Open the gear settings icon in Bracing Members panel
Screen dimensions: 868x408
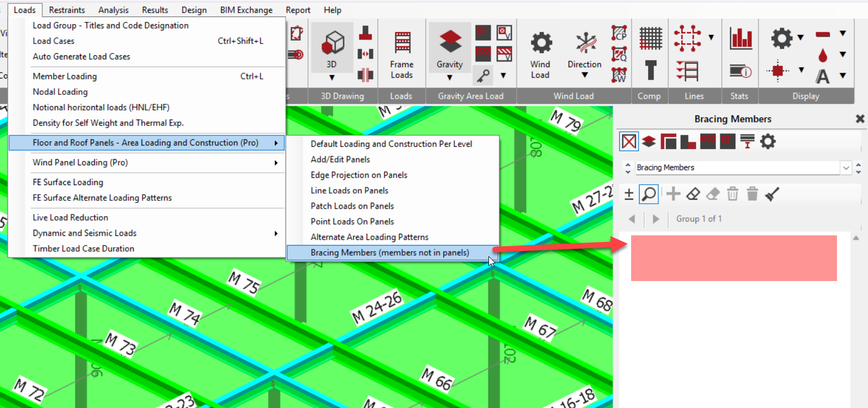[x=768, y=141]
